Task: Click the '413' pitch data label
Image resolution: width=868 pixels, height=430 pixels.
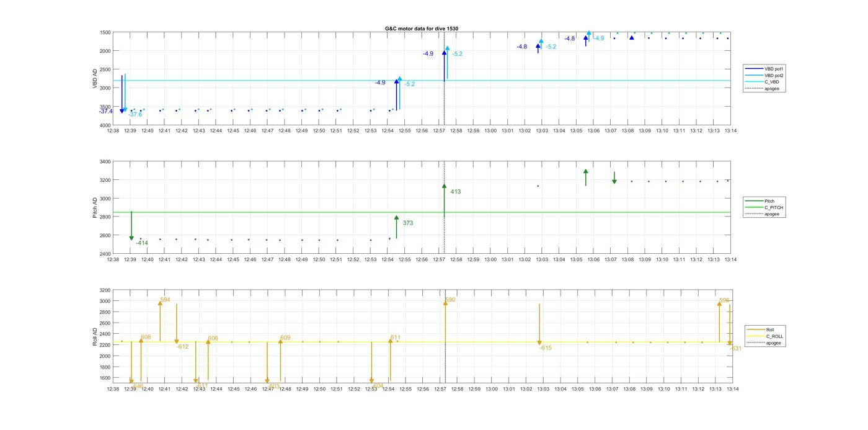Action: [456, 192]
